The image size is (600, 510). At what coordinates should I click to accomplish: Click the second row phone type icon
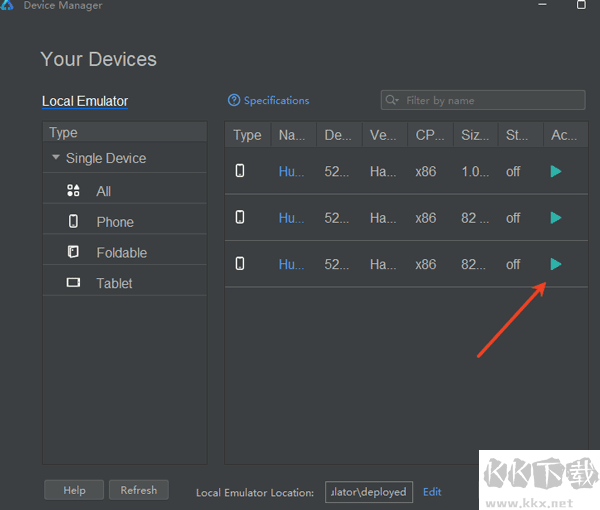(240, 217)
